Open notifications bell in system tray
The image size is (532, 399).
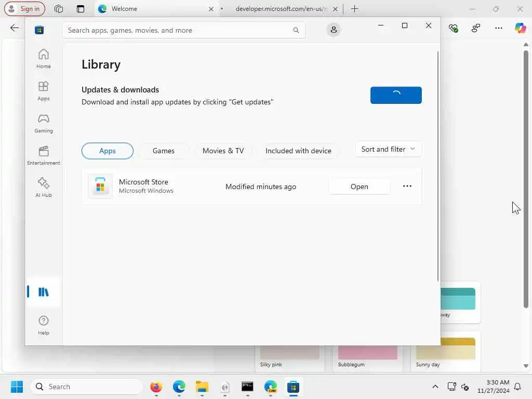tap(517, 387)
